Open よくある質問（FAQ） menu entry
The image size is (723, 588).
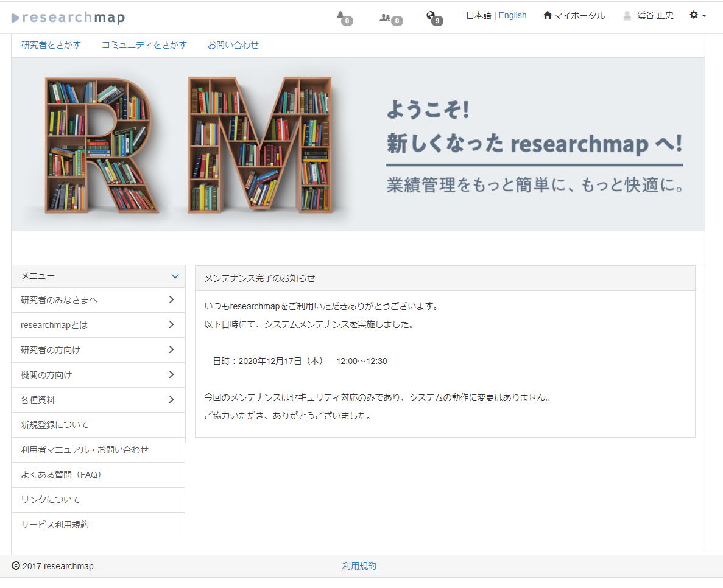(x=97, y=475)
